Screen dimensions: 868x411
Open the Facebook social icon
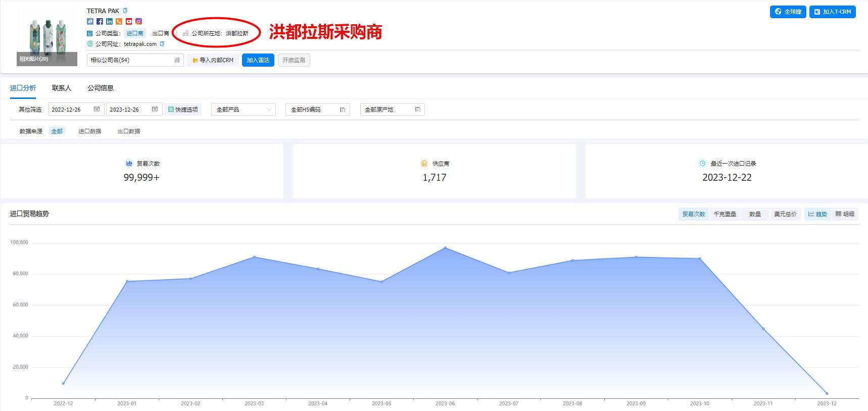point(100,21)
